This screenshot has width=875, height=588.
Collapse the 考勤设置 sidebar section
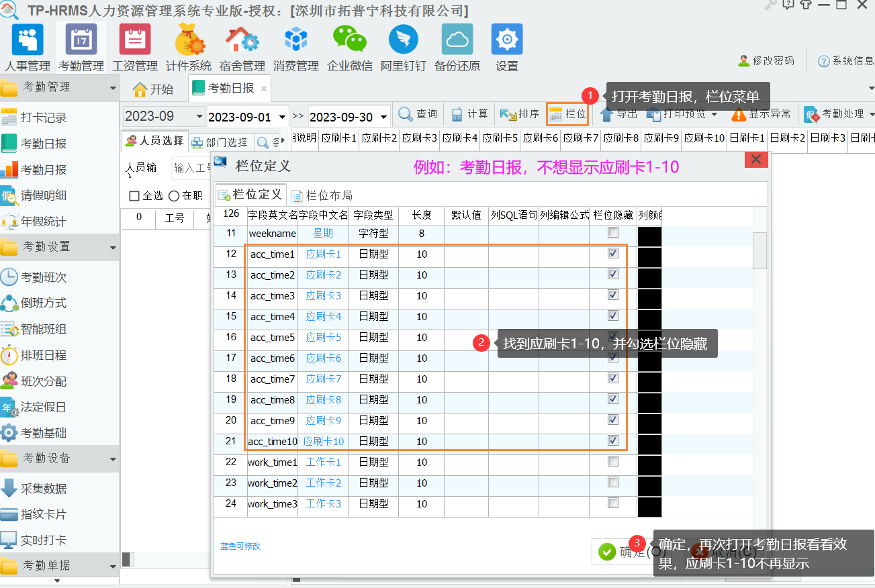click(113, 247)
